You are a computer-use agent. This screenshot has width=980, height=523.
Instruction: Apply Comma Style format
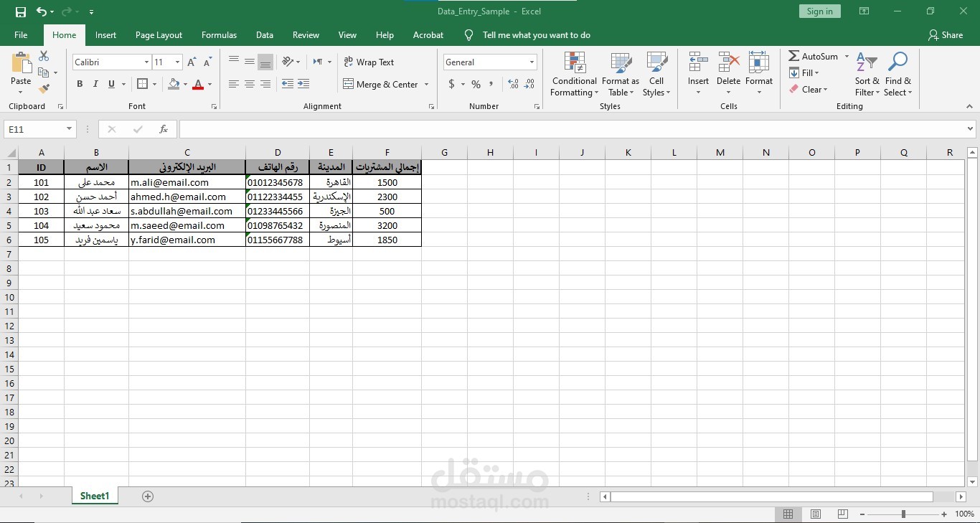491,84
